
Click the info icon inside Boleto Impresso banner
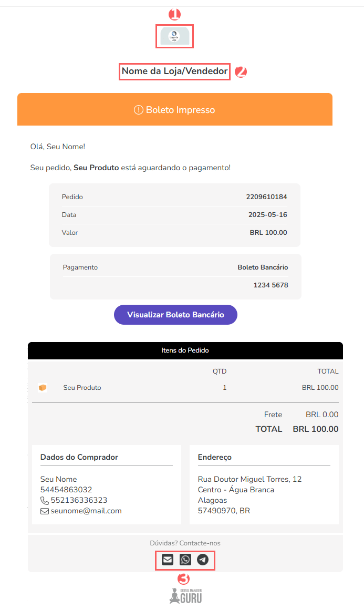pyautogui.click(x=138, y=110)
